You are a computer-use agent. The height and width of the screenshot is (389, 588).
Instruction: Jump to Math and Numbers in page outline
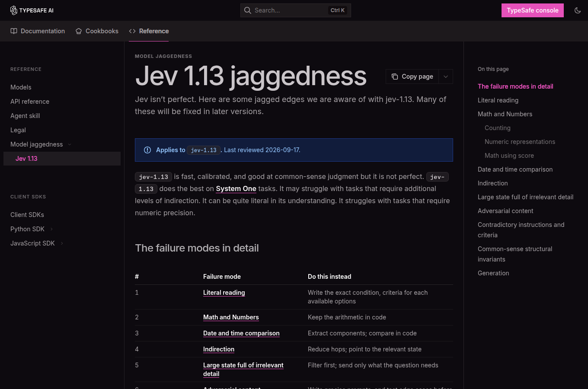click(505, 114)
